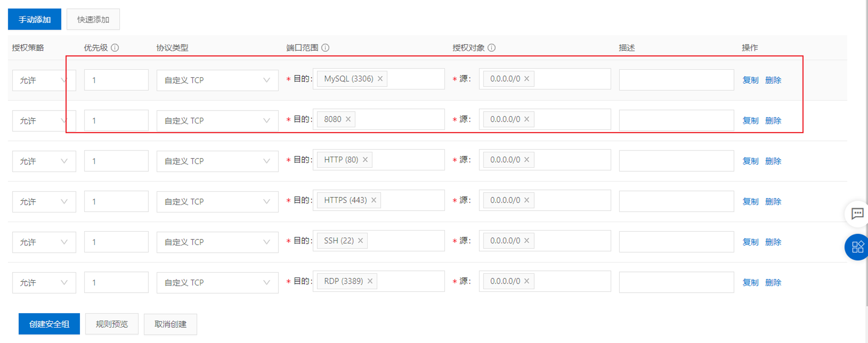Switch to the 手动添加 tab

pyautogui.click(x=35, y=20)
